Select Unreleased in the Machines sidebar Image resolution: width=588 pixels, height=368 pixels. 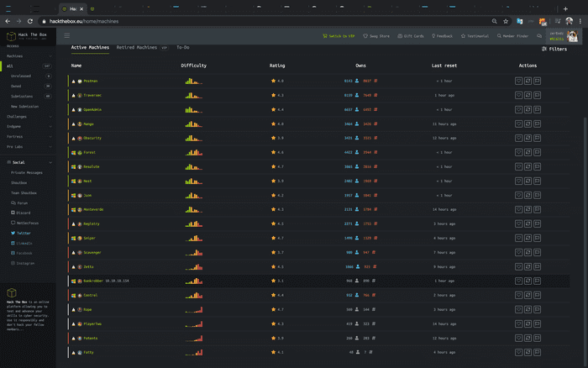21,76
